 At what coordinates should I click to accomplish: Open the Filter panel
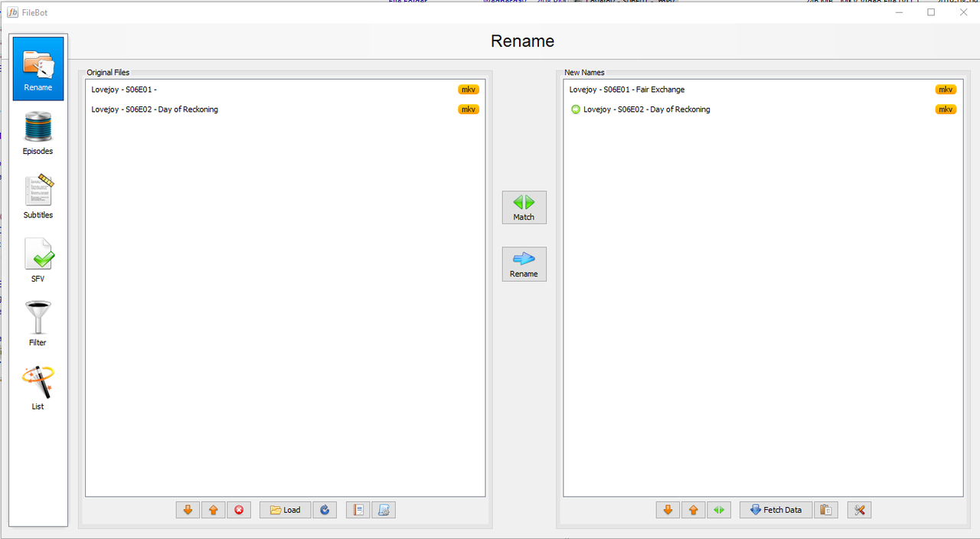point(38,324)
